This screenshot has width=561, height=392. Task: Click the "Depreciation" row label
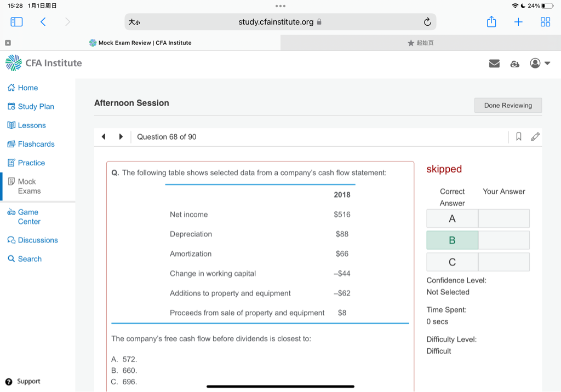click(x=191, y=234)
